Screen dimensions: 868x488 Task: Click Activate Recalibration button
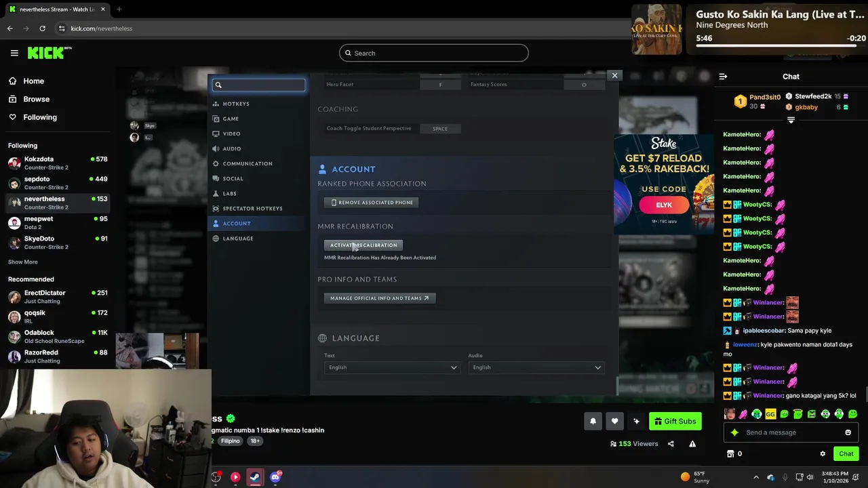coord(363,245)
